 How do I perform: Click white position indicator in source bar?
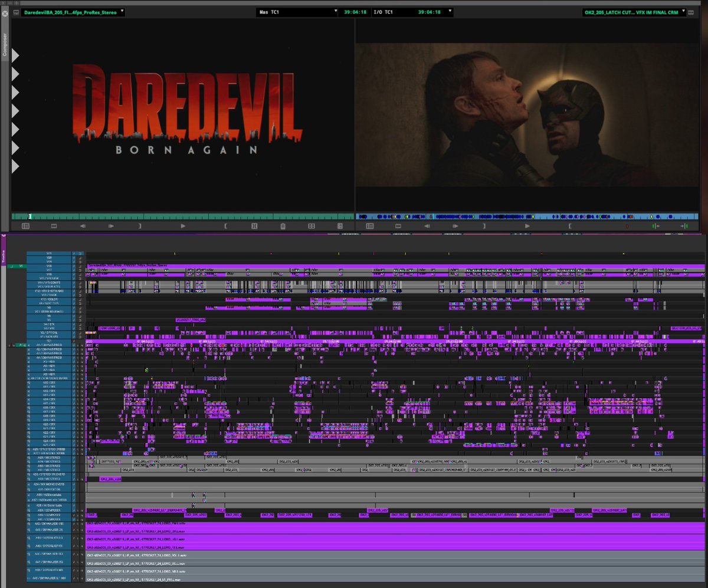(29, 217)
